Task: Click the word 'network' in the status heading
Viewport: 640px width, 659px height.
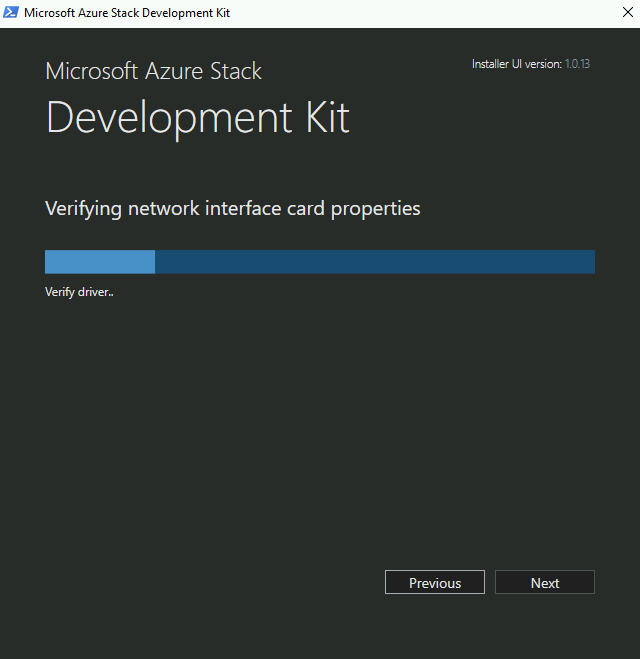Action: (x=163, y=209)
